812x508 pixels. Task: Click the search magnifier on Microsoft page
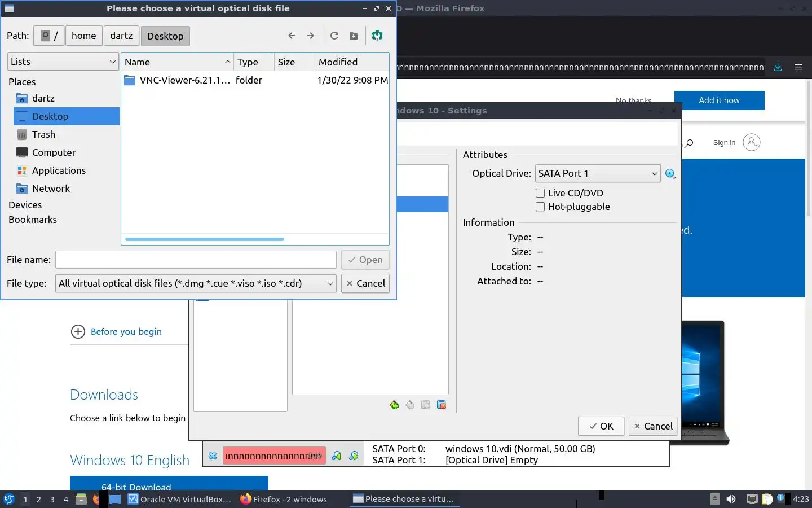pyautogui.click(x=689, y=143)
